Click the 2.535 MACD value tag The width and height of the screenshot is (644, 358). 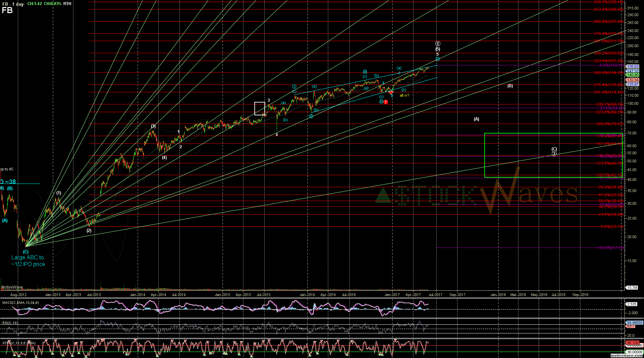[x=632, y=304]
